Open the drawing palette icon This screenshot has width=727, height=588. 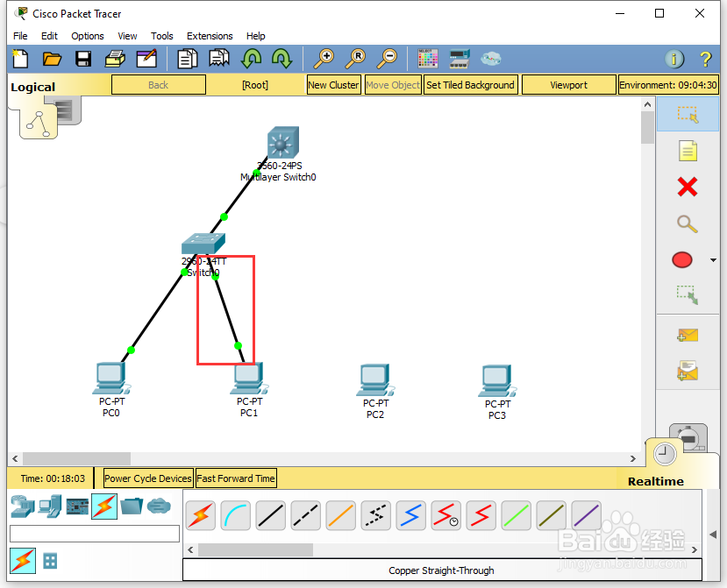click(x=427, y=59)
